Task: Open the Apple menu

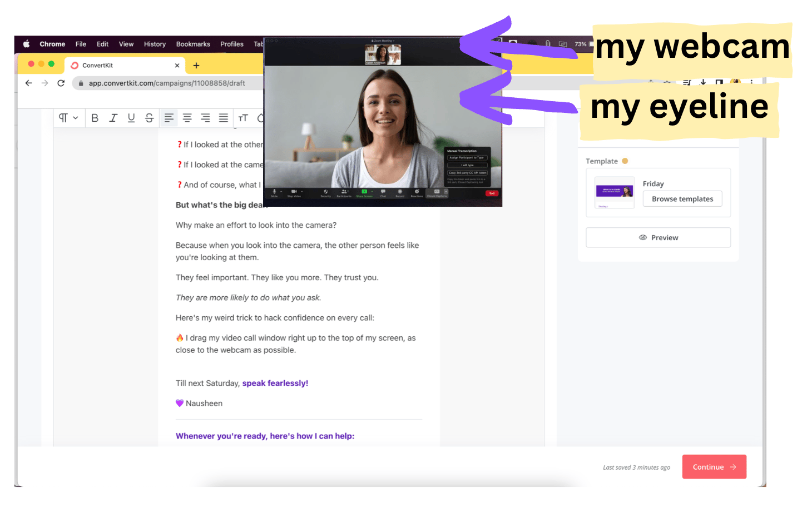Action: (26, 44)
